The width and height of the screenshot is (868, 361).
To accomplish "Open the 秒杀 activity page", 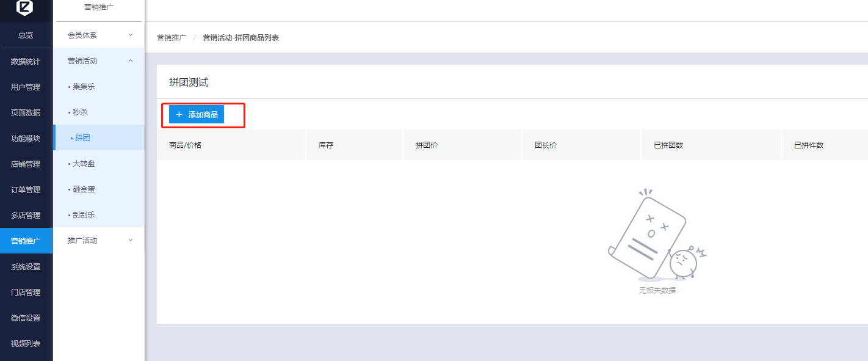I will 80,112.
